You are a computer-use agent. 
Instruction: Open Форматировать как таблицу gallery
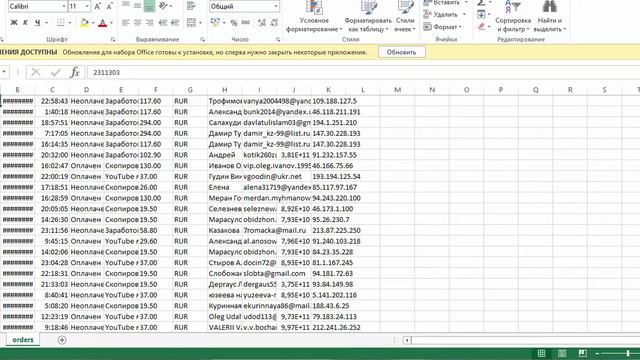tap(368, 17)
